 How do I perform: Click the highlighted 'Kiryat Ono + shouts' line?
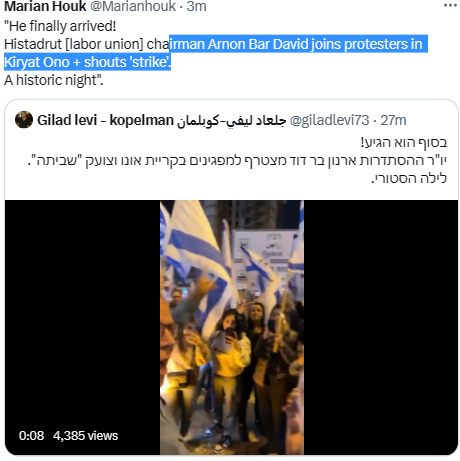(x=87, y=62)
